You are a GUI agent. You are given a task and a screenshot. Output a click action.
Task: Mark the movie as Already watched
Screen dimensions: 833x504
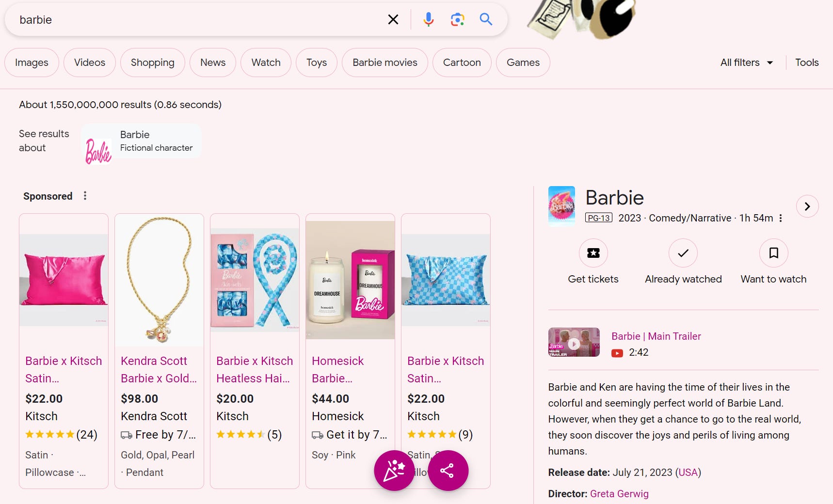(683, 253)
